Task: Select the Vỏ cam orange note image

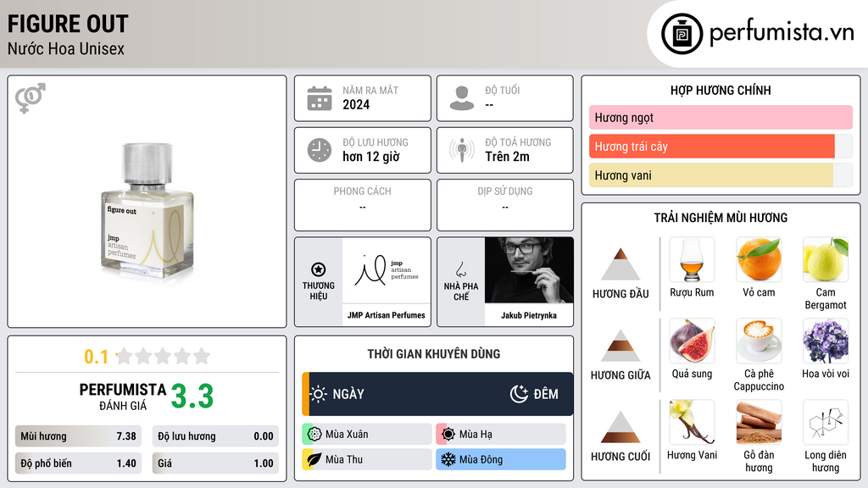Action: coord(759,260)
